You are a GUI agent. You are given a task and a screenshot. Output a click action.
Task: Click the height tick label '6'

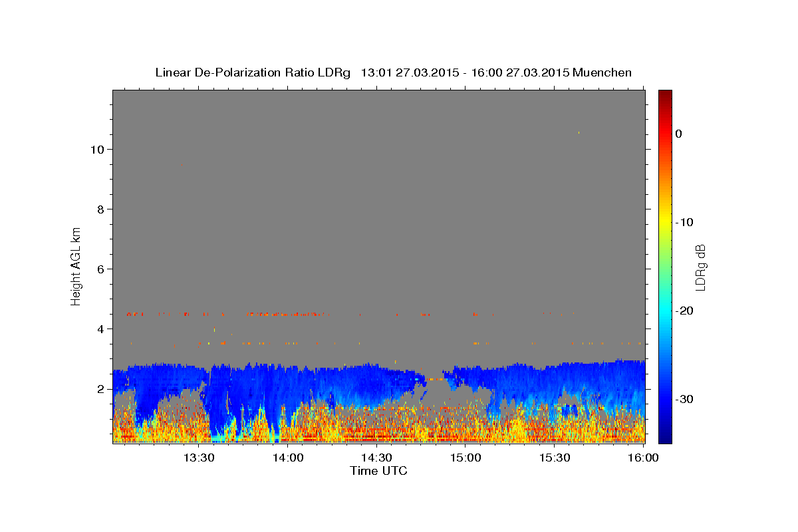pos(101,269)
